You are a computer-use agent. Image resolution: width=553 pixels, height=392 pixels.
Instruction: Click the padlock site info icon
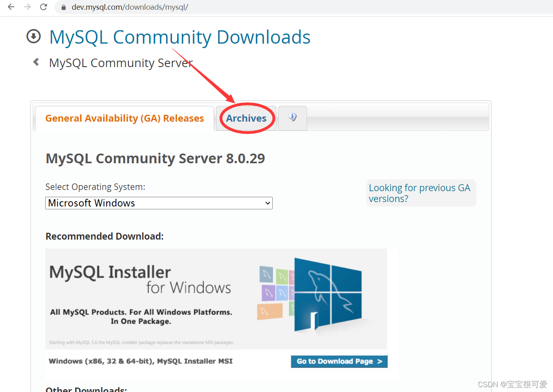click(63, 7)
